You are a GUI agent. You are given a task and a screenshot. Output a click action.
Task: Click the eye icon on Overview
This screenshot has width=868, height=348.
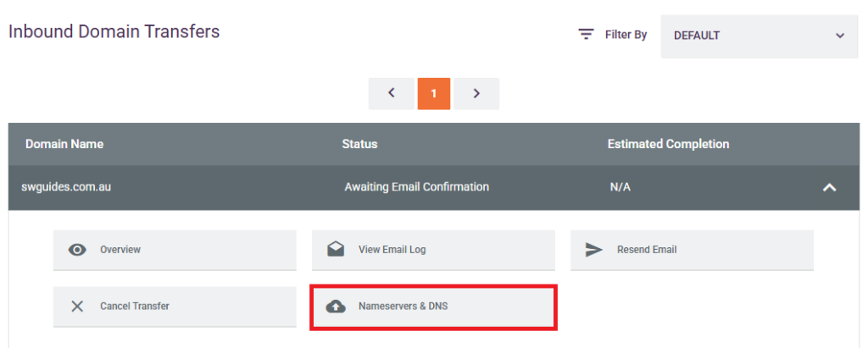(77, 250)
